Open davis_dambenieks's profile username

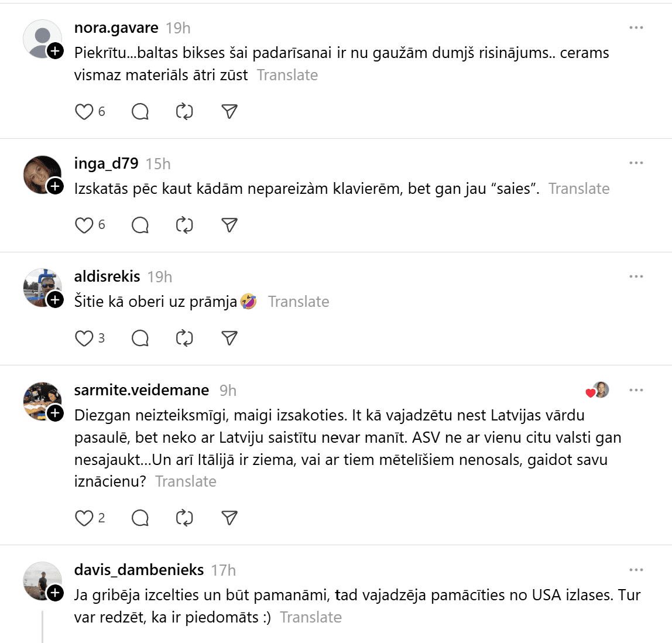coord(139,570)
